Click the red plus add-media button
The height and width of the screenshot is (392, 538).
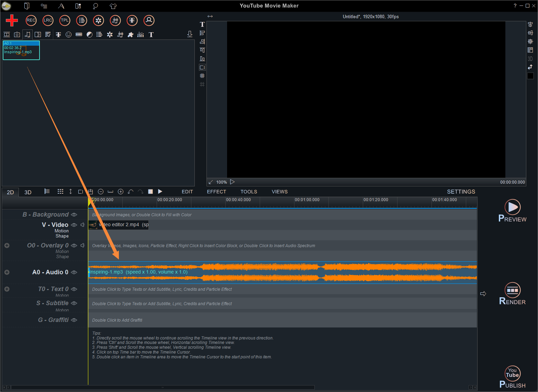pos(12,20)
